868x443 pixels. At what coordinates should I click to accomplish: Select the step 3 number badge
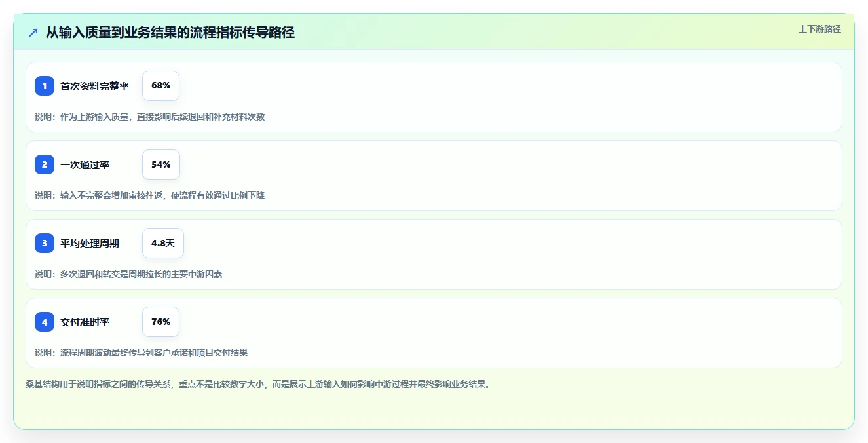[45, 243]
